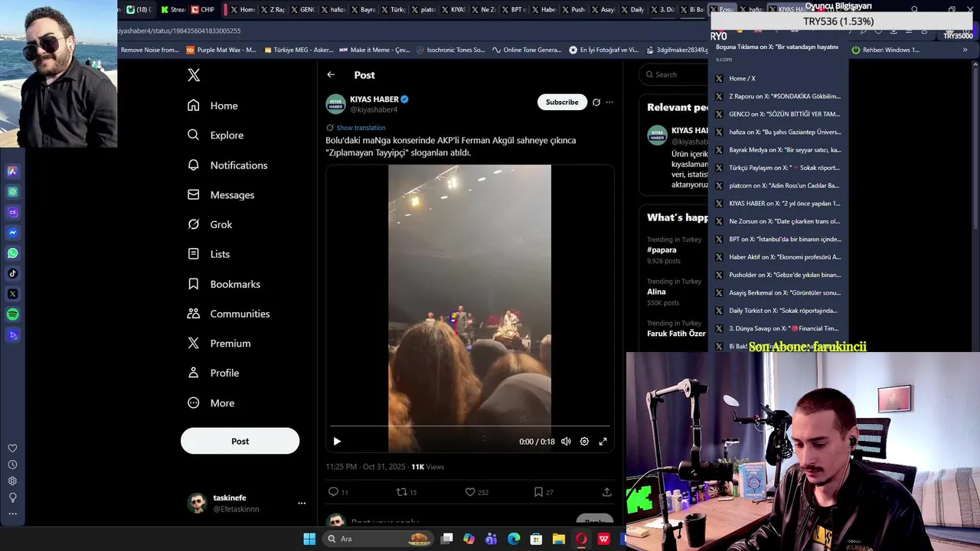Open 'Online Tone Genera...' bookmark

(527, 50)
